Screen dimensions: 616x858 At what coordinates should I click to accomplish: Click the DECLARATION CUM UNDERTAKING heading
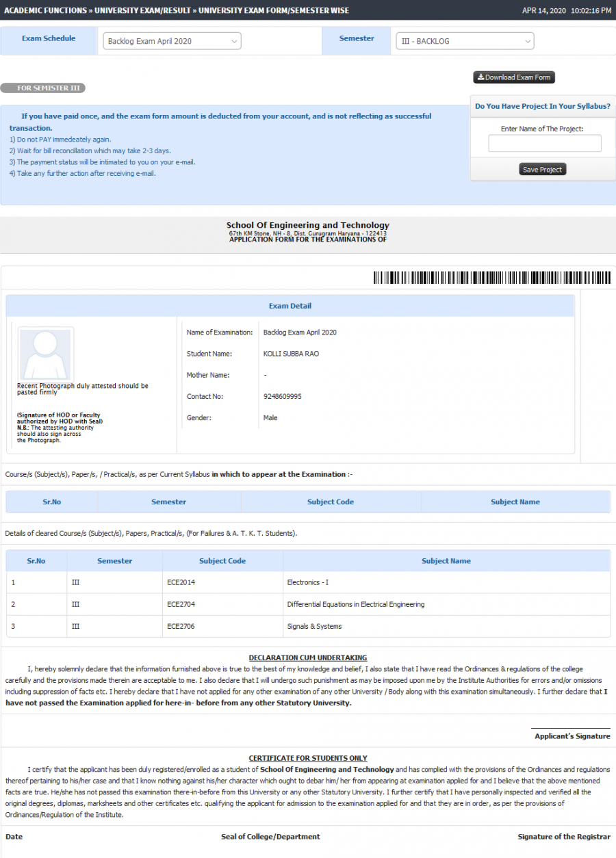tap(308, 658)
